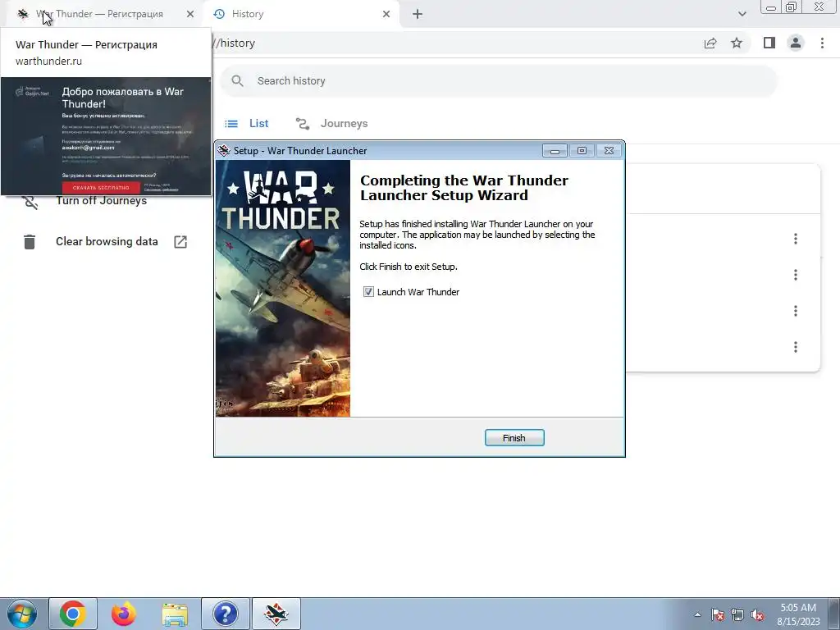Close the War Thunder registration tab
Image resolution: width=840 pixels, height=630 pixels.
point(190,14)
